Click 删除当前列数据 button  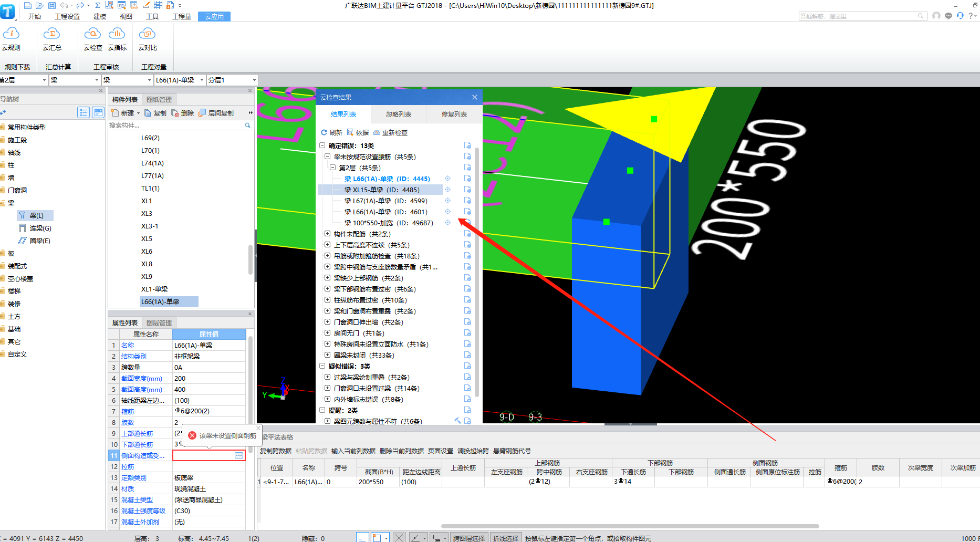click(402, 451)
